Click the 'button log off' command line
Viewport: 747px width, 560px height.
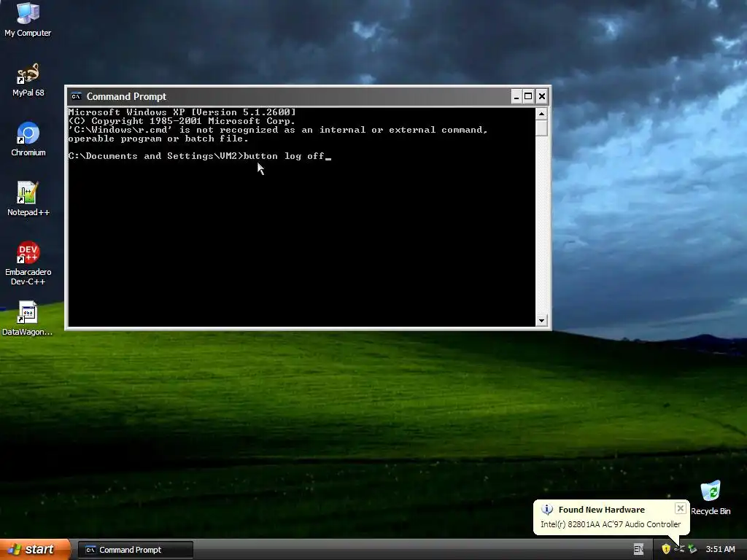(199, 156)
